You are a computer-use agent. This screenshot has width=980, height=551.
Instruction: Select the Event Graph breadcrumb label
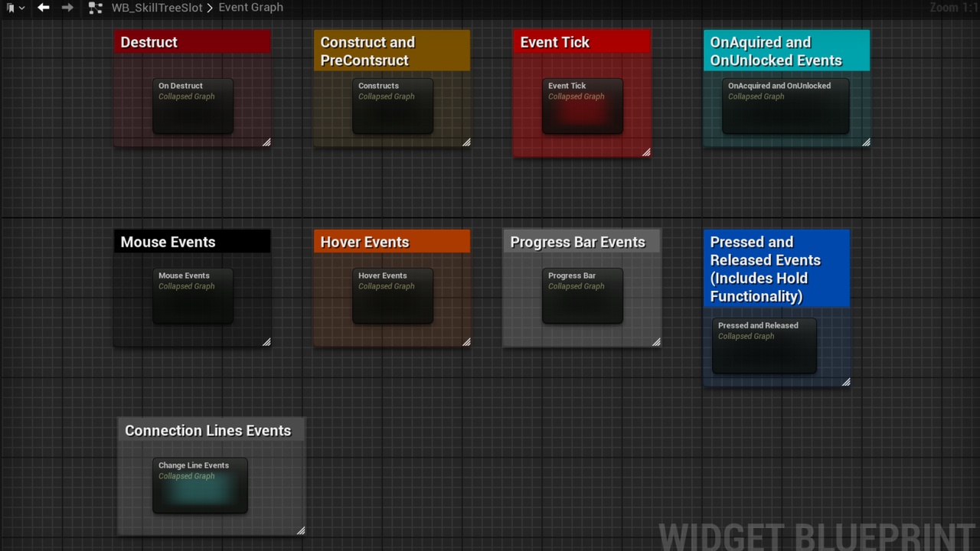250,7
